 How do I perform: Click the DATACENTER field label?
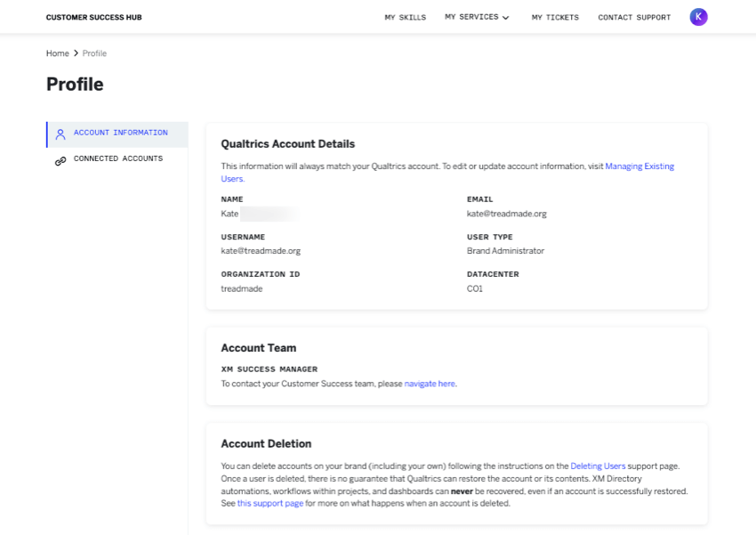(x=493, y=274)
